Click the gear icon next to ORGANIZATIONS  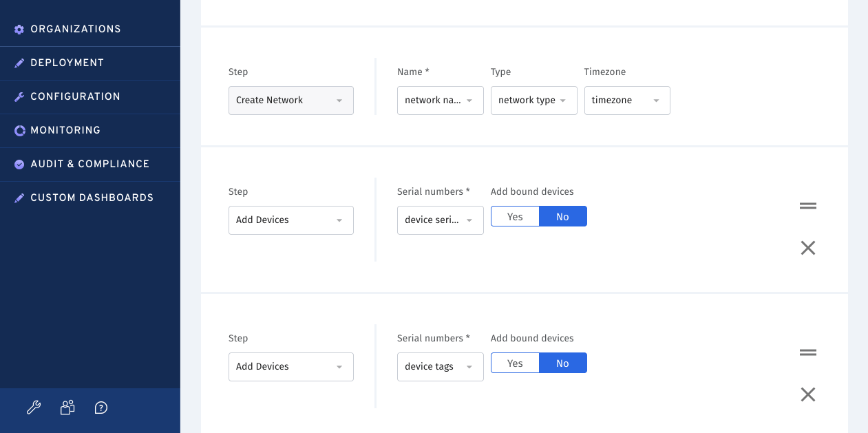coord(19,29)
